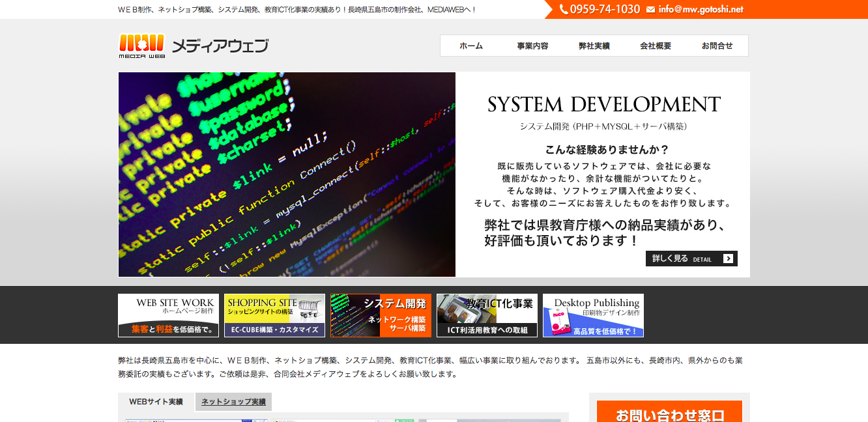Image resolution: width=868 pixels, height=422 pixels.
Task: Click the 詳しく見る DETAIL button
Action: tap(691, 259)
